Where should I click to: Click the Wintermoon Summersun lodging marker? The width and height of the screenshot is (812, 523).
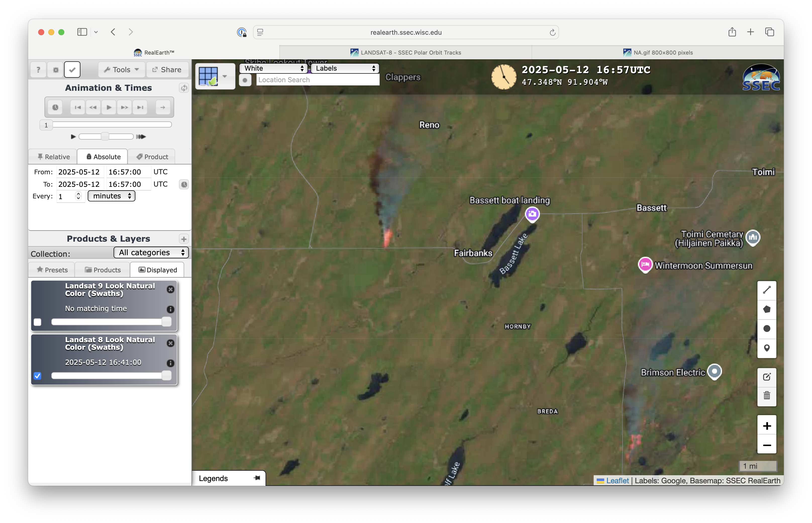pyautogui.click(x=645, y=265)
